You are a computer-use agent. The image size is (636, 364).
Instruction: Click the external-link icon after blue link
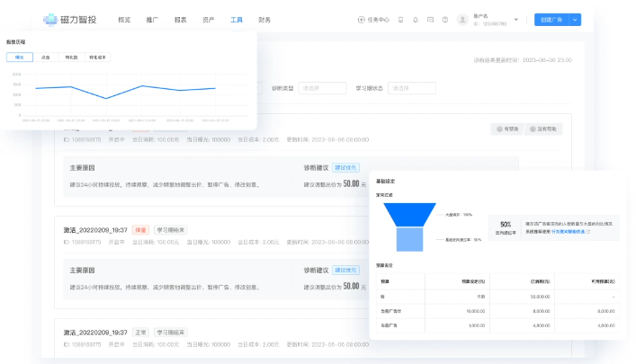click(588, 232)
